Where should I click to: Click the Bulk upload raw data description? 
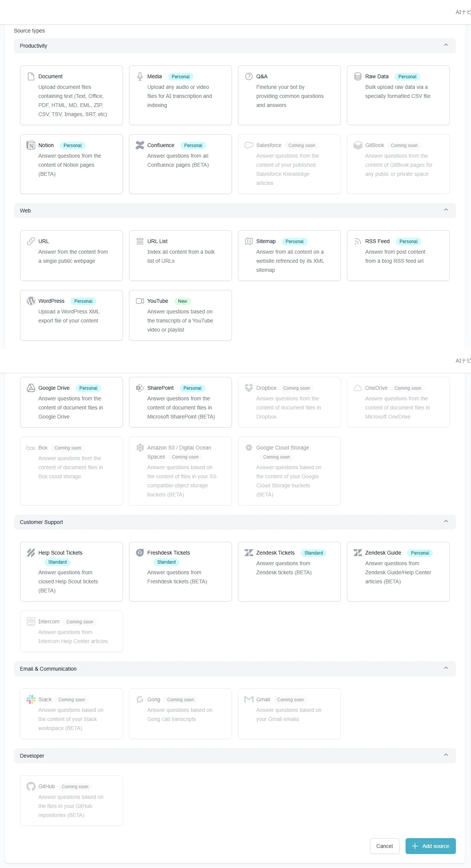click(x=398, y=91)
